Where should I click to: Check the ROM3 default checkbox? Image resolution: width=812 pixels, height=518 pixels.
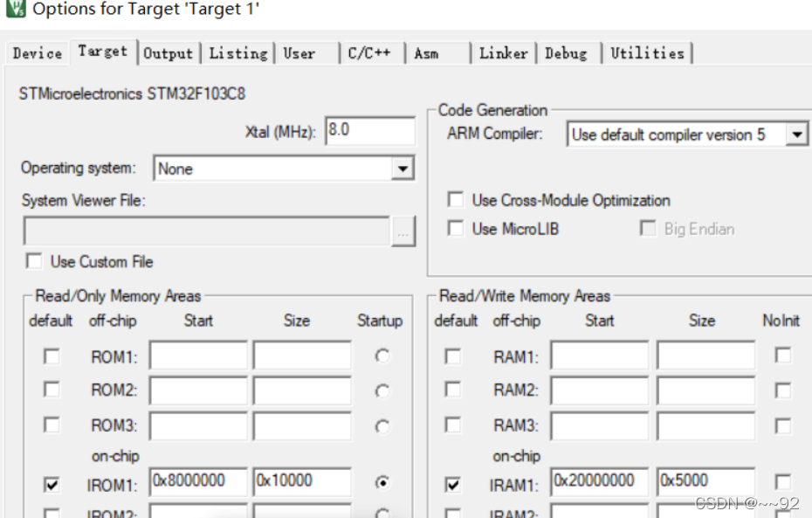52,425
